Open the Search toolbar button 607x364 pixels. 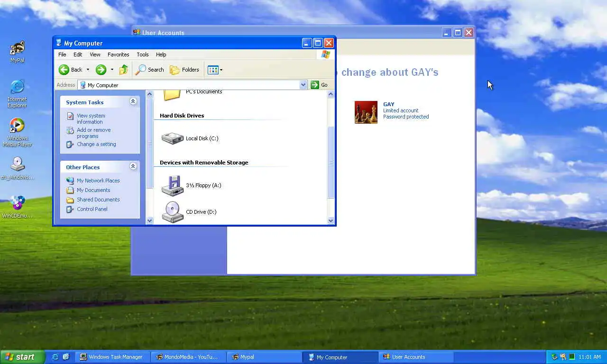point(149,70)
